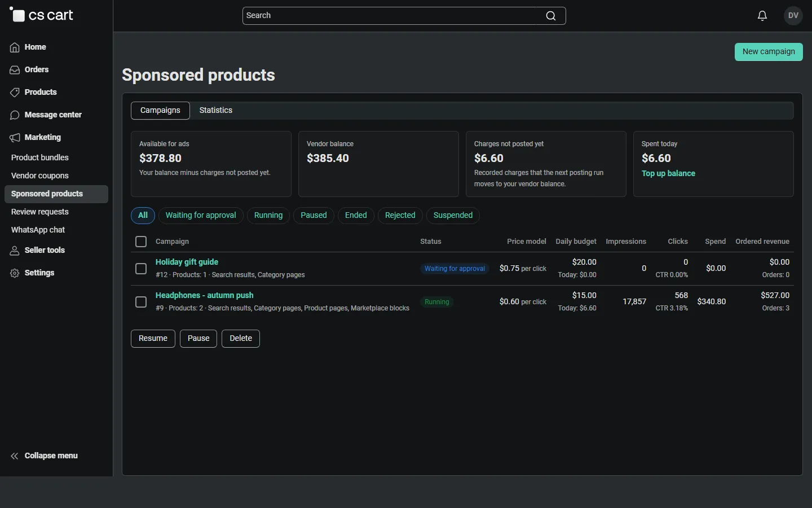Open Headphones - autumn push campaign

(x=204, y=296)
